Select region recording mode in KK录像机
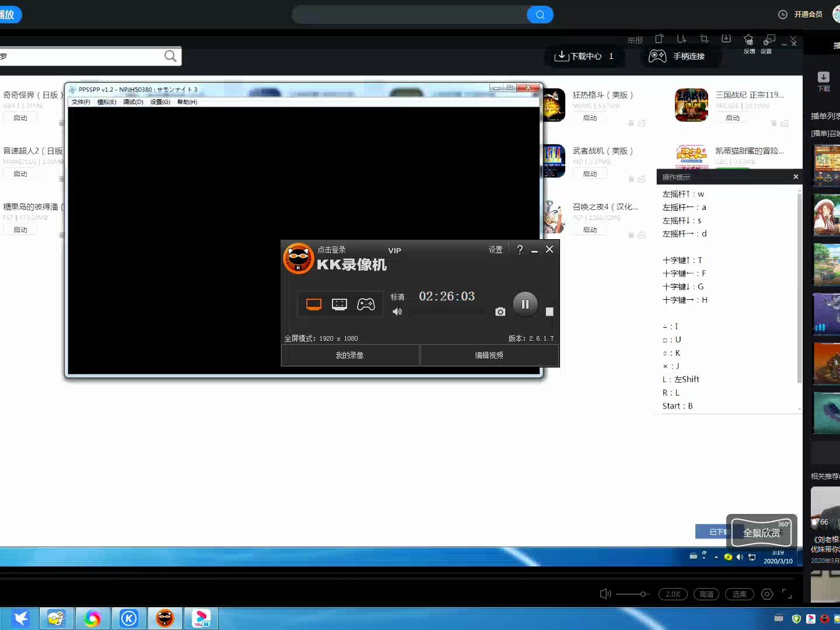Image resolution: width=840 pixels, height=630 pixels. pos(339,304)
